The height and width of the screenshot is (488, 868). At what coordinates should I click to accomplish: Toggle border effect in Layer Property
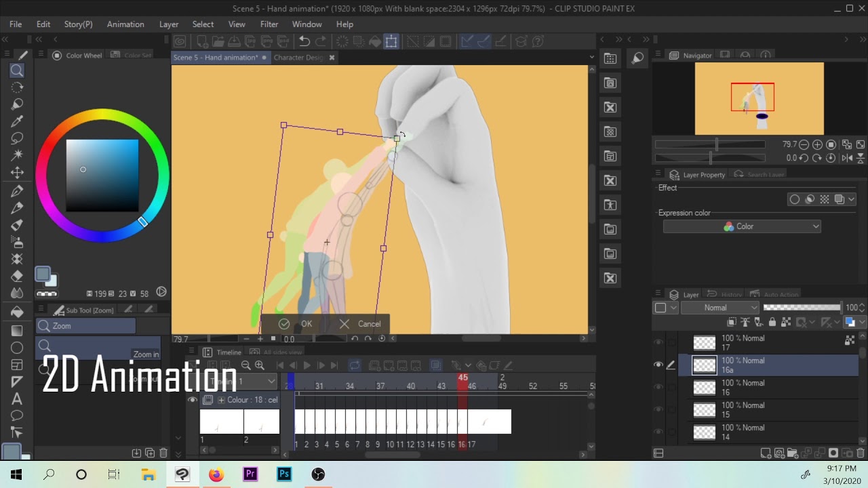pos(794,199)
